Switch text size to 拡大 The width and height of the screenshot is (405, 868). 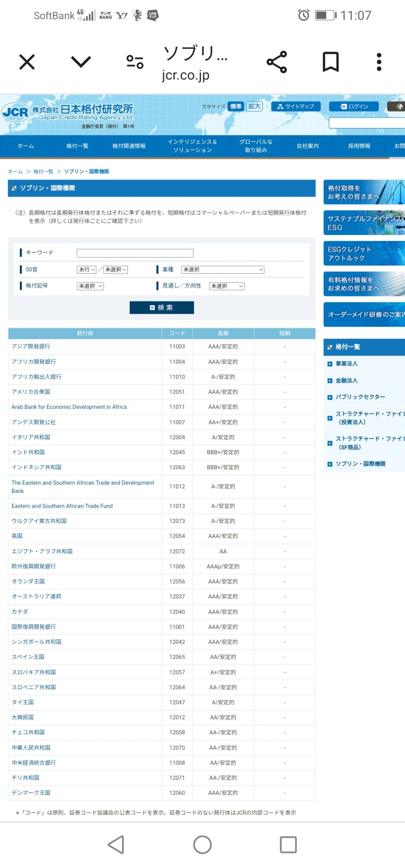(255, 106)
